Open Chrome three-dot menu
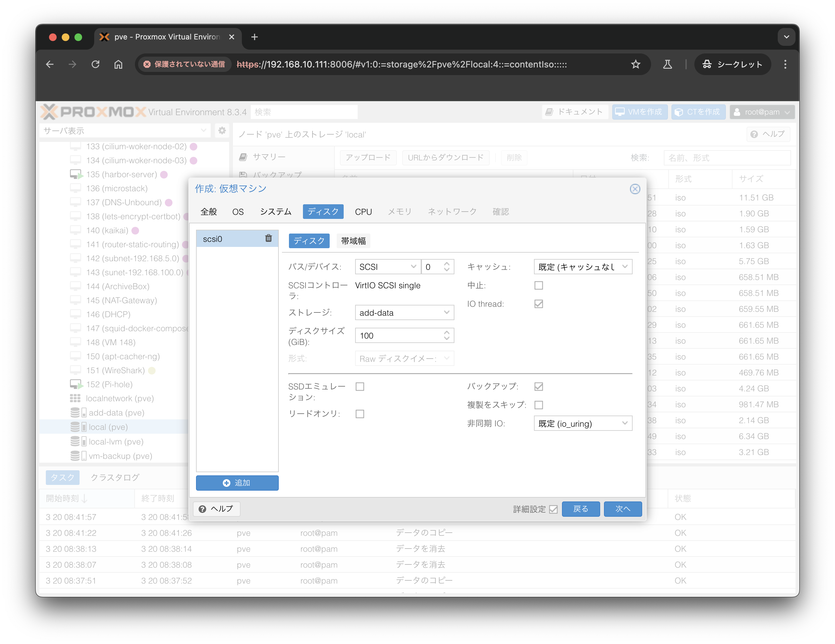835x644 pixels. click(785, 64)
